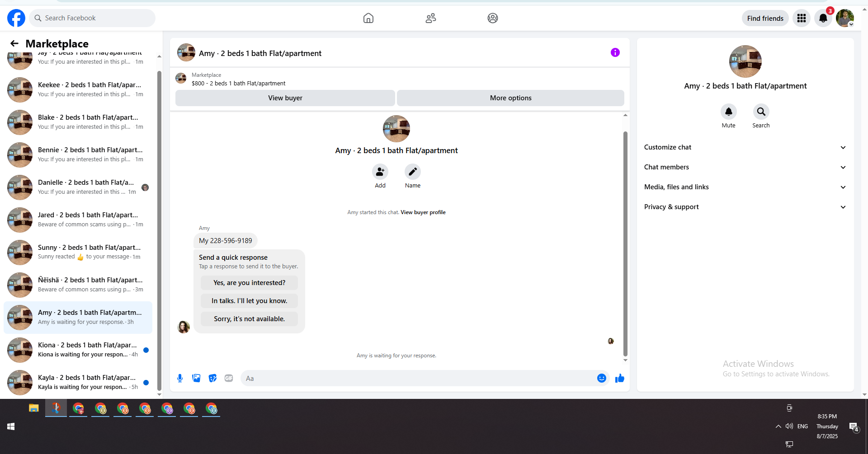Image resolution: width=868 pixels, height=454 pixels.
Task: Send 'In talks. I'll let you know.' response
Action: (x=250, y=301)
